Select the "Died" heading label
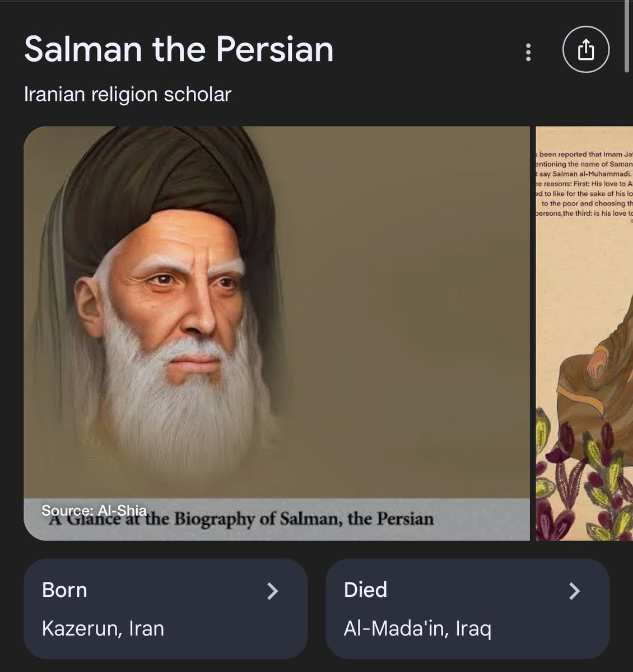Image resolution: width=633 pixels, height=672 pixels. click(x=365, y=590)
